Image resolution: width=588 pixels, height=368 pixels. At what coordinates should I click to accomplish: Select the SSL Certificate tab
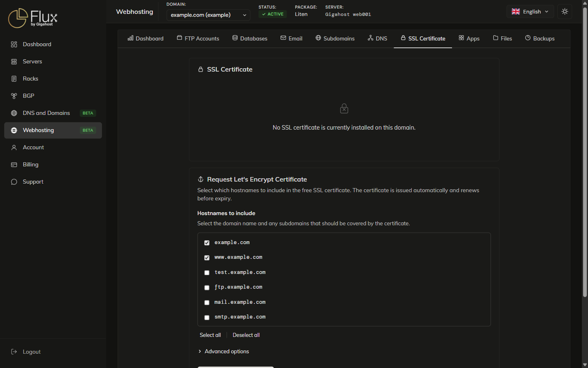tap(423, 38)
